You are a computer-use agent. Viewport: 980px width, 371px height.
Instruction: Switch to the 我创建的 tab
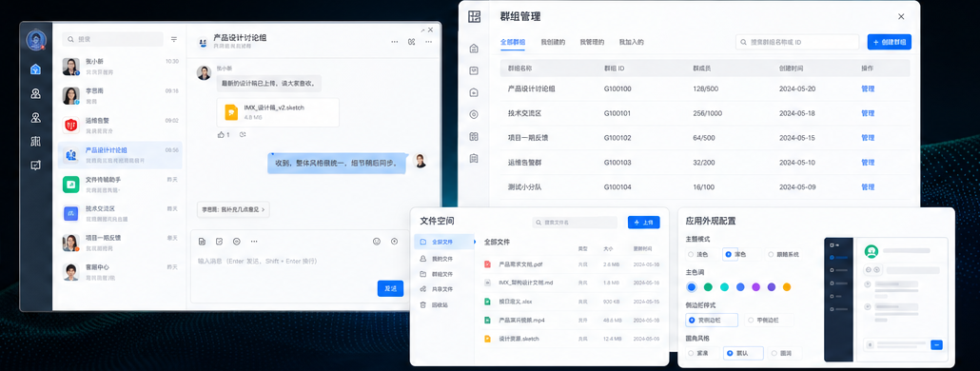[x=553, y=43]
